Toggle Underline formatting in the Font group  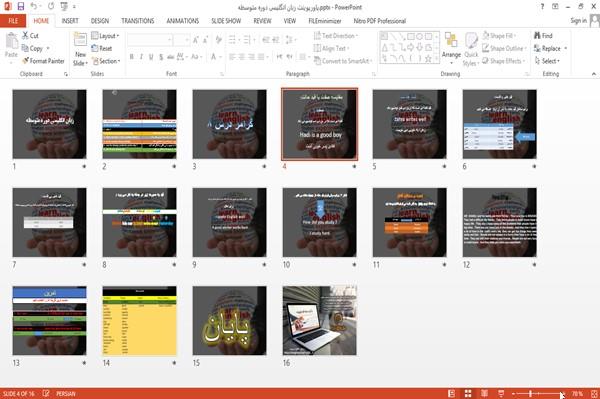pos(151,57)
